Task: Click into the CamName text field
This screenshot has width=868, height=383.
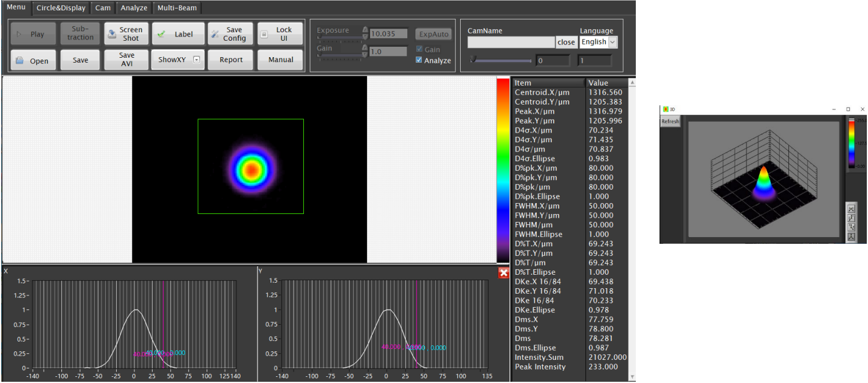Action: pyautogui.click(x=511, y=42)
